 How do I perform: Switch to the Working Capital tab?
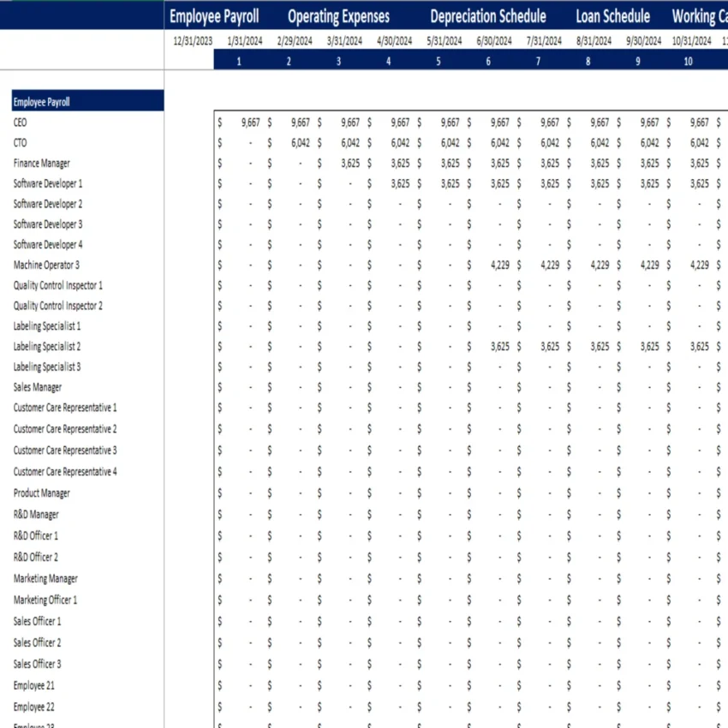699,15
